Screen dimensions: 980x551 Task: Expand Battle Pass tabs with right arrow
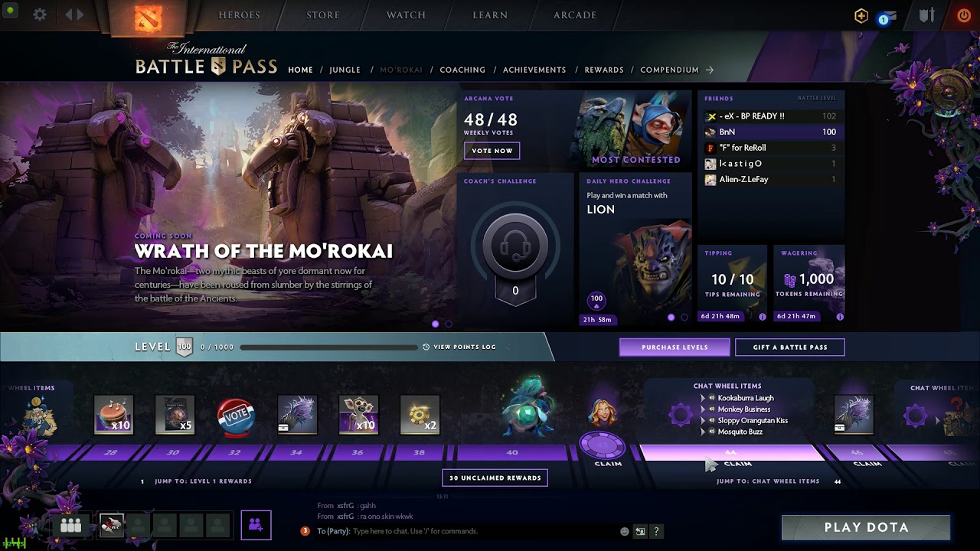coord(710,70)
